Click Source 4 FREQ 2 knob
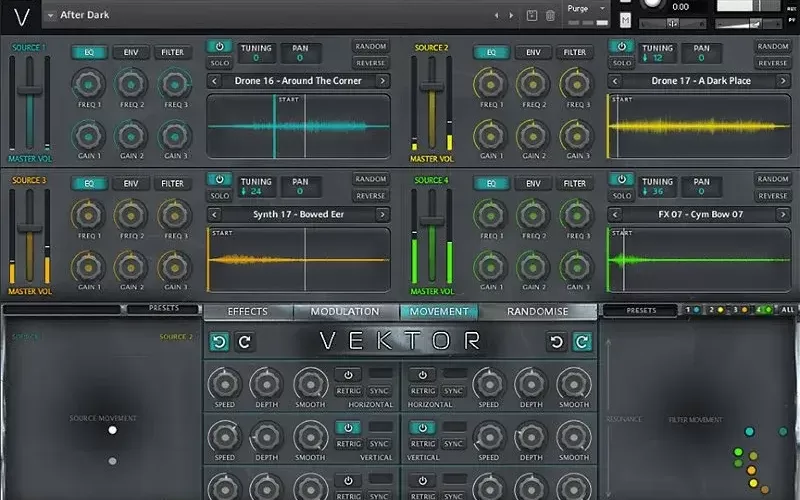Screen dimensions: 800x500 [x=533, y=215]
